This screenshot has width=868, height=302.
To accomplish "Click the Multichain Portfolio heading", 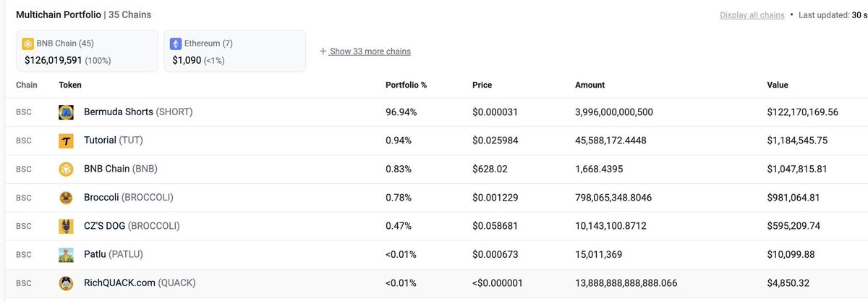I will coord(59,14).
